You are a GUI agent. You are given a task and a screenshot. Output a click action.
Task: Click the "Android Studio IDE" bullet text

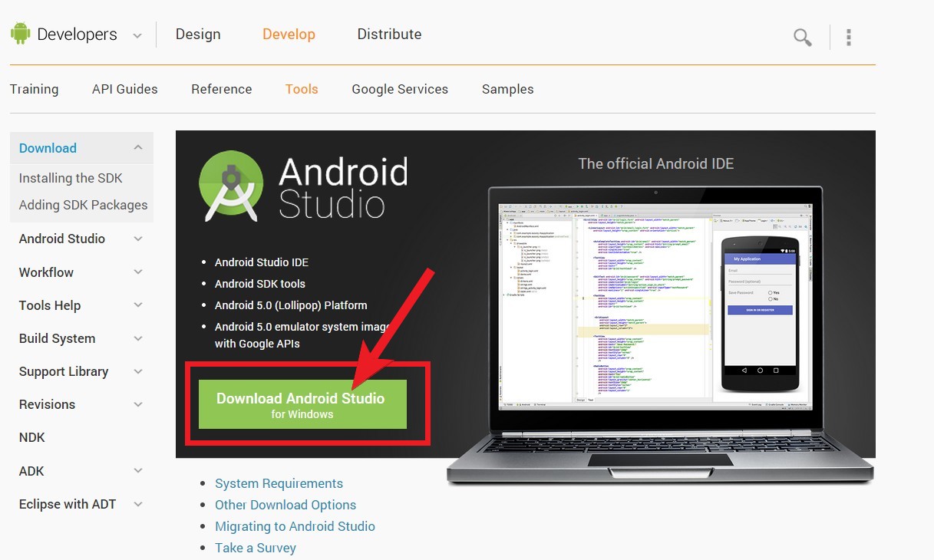(262, 262)
